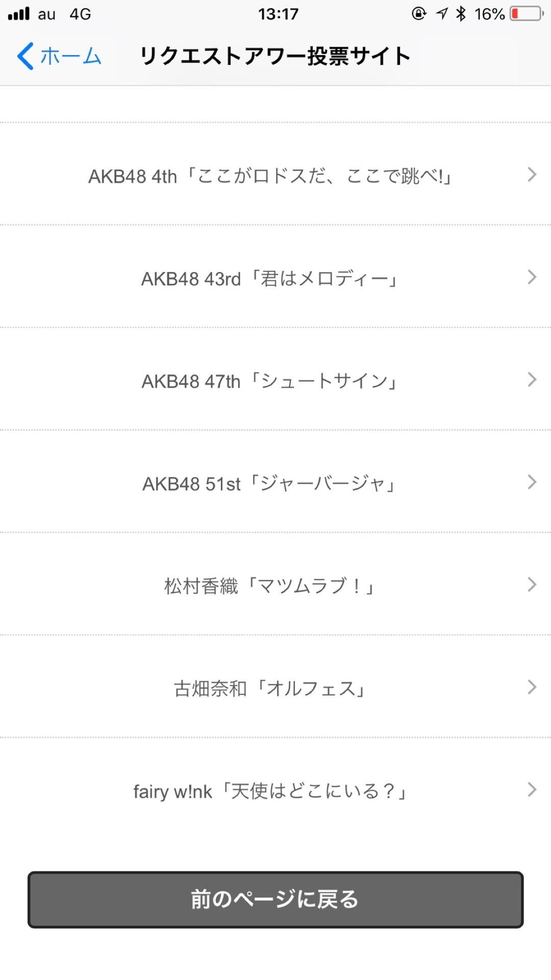The height and width of the screenshot is (980, 551).
Task: Tap the location arrow status icon
Action: 442,14
